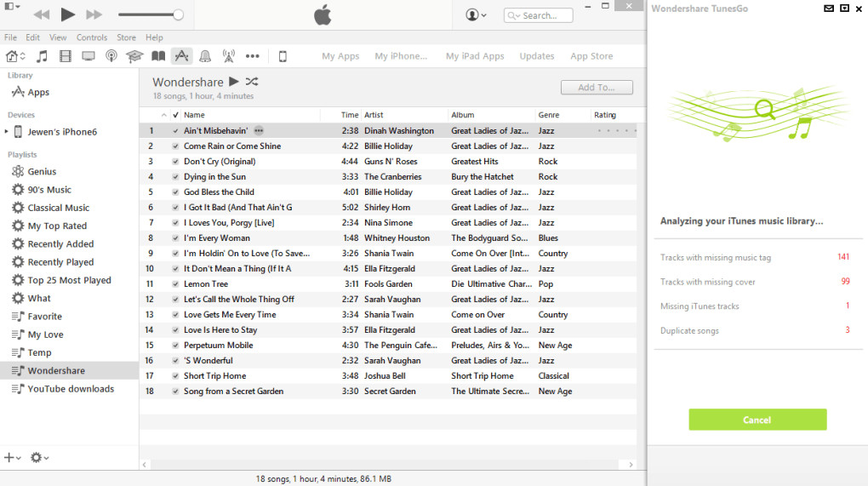868x486 pixels.
Task: Uncheck Short Trip Home checkbox
Action: (x=175, y=376)
